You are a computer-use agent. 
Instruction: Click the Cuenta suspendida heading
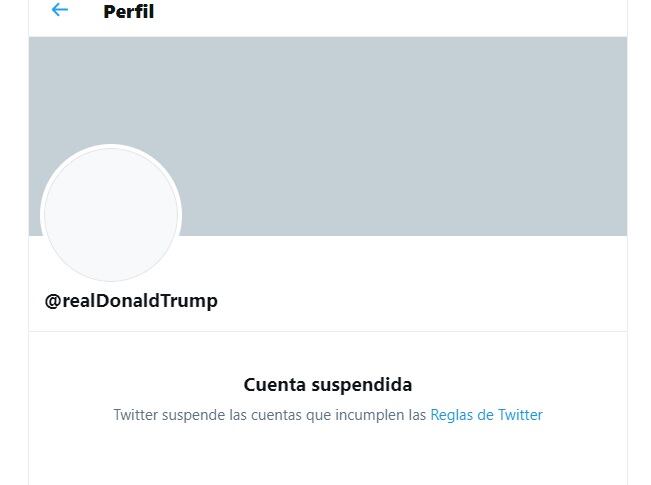[328, 385]
